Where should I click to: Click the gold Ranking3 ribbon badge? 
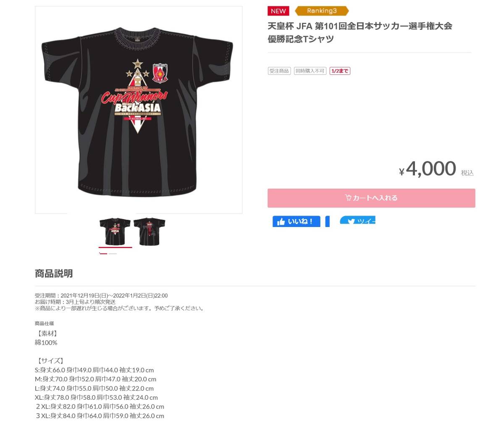pos(322,11)
